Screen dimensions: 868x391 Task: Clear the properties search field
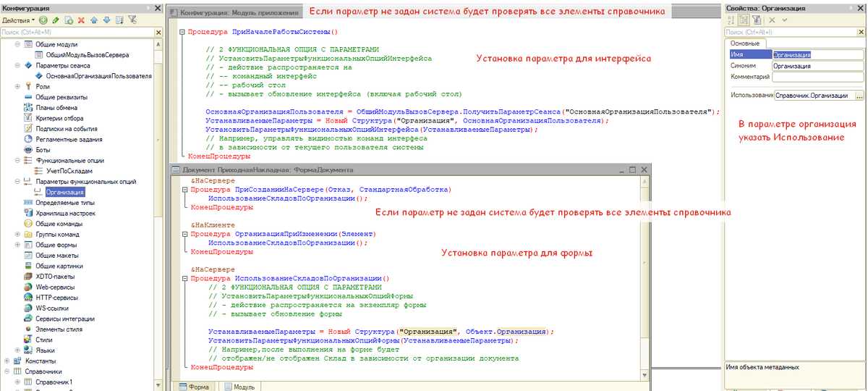pyautogui.click(x=860, y=33)
